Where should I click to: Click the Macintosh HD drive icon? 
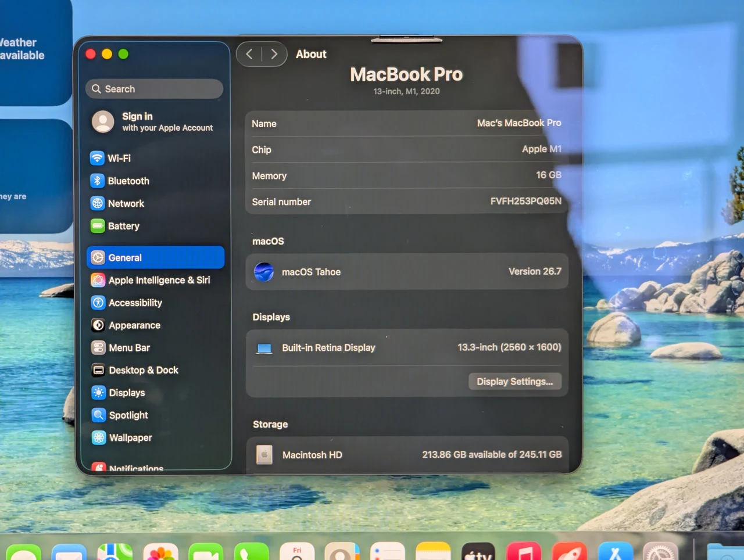pyautogui.click(x=264, y=454)
